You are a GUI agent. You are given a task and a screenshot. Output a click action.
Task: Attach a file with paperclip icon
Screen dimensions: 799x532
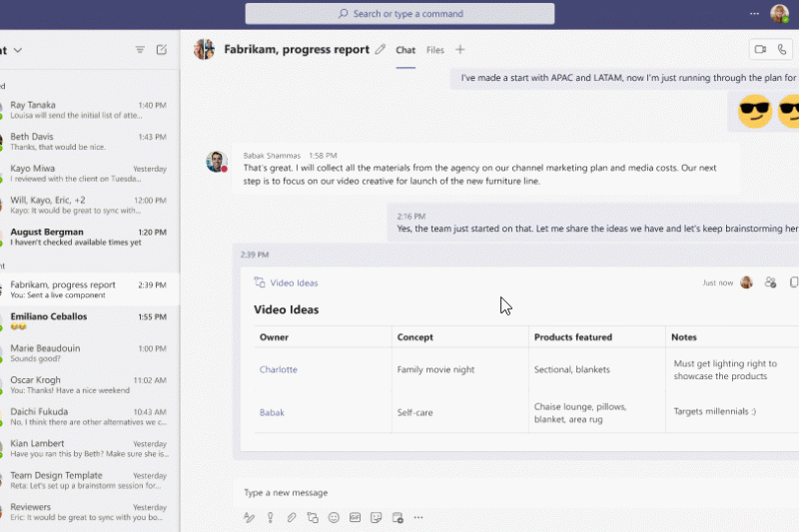[292, 518]
